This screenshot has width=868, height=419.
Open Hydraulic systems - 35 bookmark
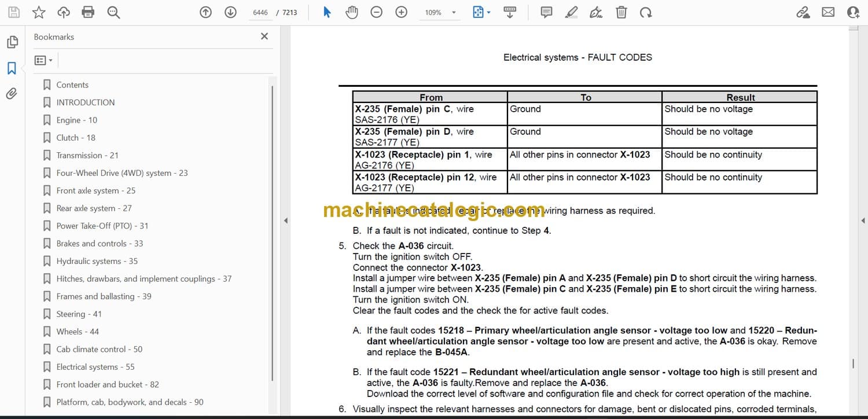tap(97, 262)
